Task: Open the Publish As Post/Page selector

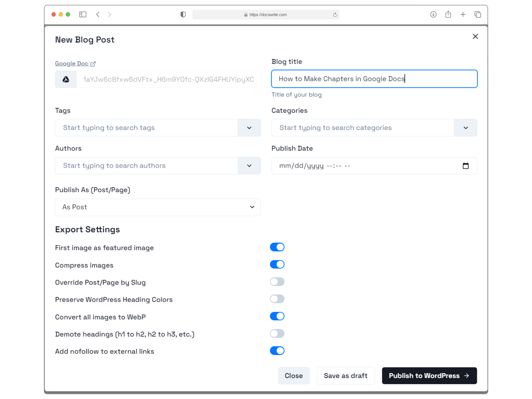Action: (x=158, y=207)
